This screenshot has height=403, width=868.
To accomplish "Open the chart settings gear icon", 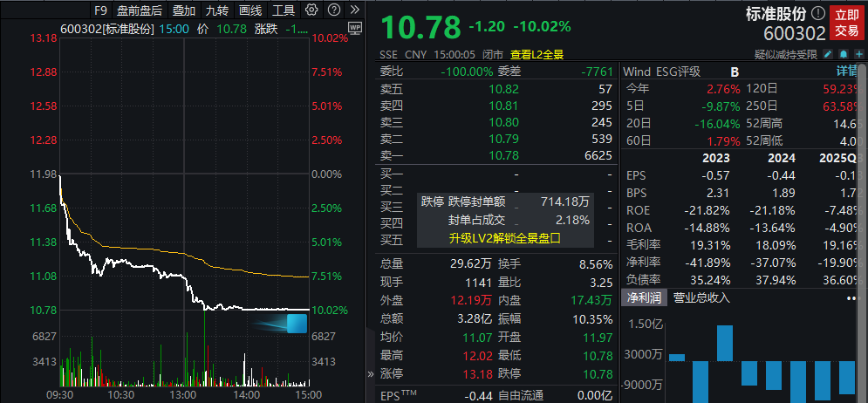I will (x=312, y=11).
